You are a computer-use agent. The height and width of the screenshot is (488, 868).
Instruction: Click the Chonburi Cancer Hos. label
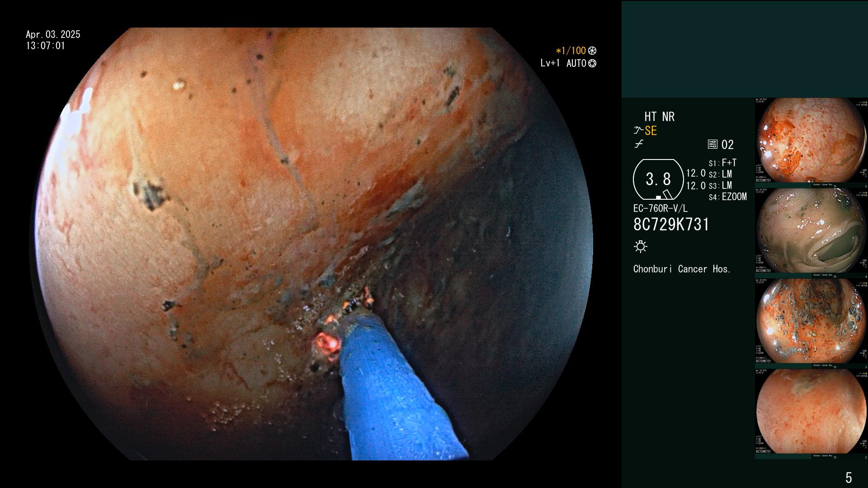[x=682, y=269]
